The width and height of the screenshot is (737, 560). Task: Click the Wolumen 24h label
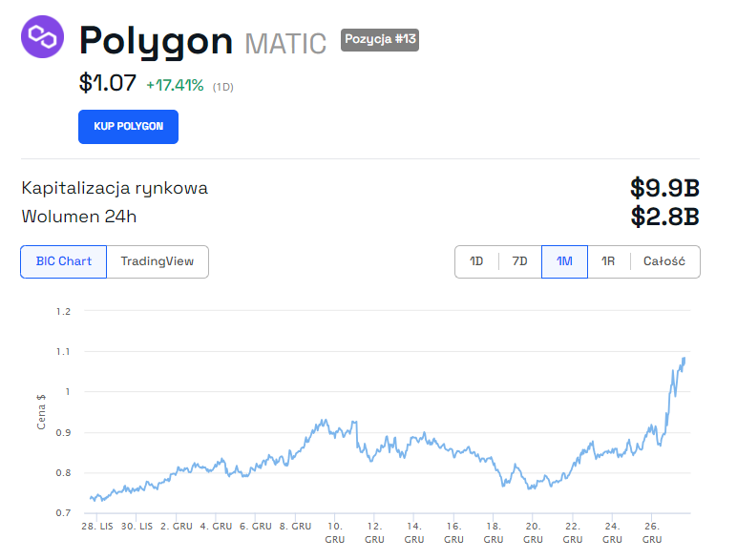point(79,217)
